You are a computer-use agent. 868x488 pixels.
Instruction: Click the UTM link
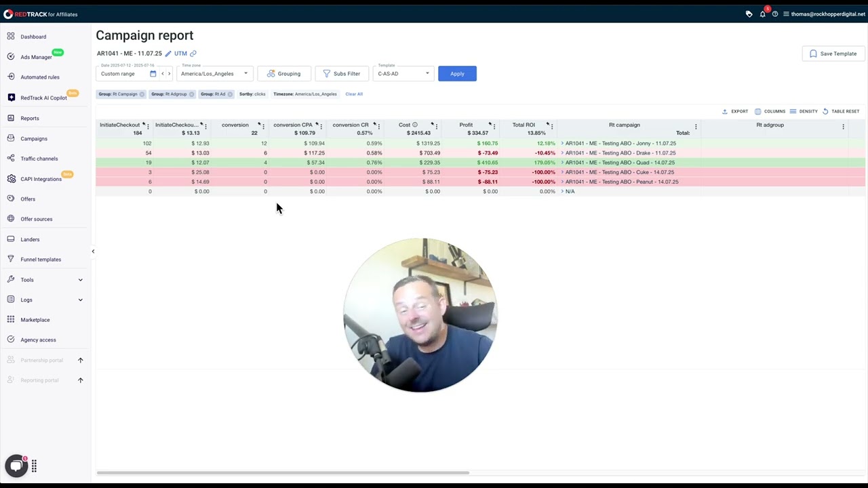180,54
